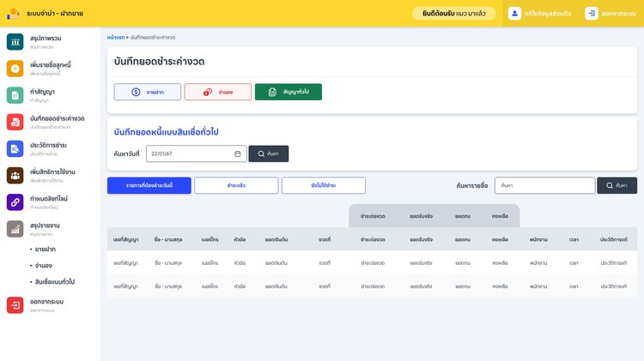Open เพิ่มสิทธิการใช้งาน users icon

[15, 175]
